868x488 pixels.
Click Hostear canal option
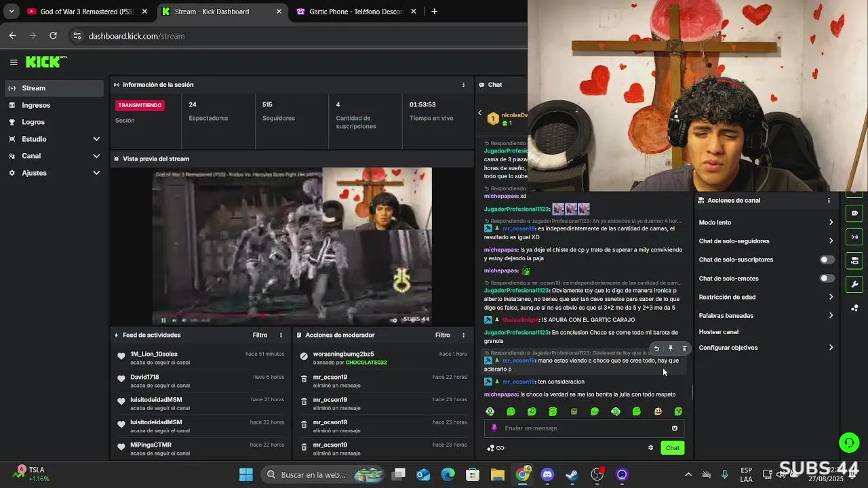(x=719, y=332)
